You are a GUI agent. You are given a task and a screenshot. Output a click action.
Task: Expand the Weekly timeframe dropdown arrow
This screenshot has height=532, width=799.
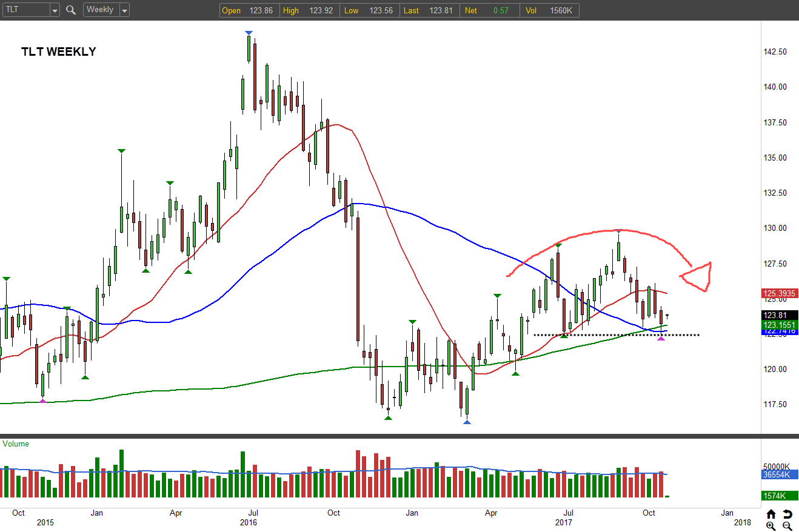coord(124,10)
